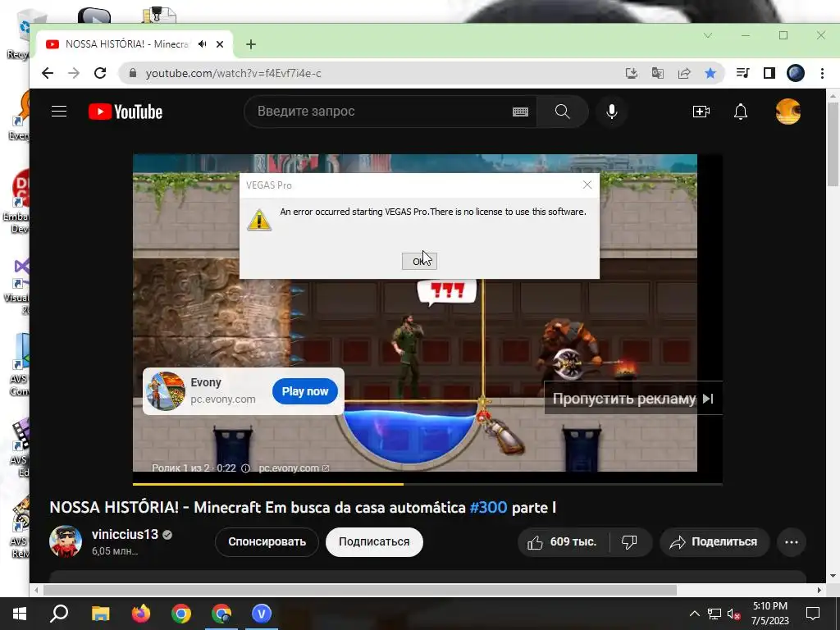840x630 pixels.
Task: Visit the pc.evony.com link in player
Action: (294, 468)
